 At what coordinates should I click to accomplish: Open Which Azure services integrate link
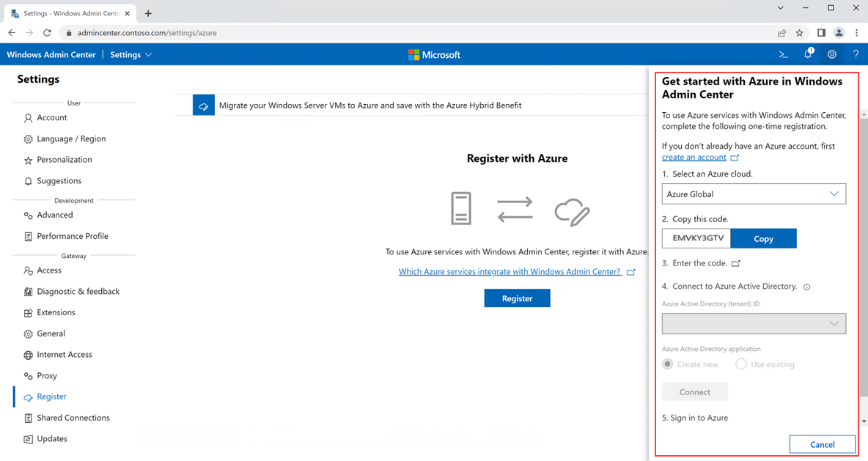click(510, 271)
